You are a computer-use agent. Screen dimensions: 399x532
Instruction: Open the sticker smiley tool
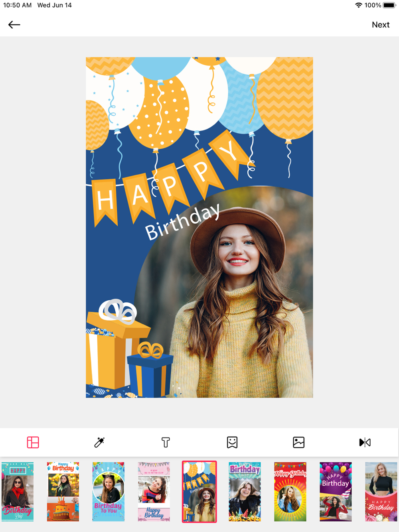(x=232, y=442)
